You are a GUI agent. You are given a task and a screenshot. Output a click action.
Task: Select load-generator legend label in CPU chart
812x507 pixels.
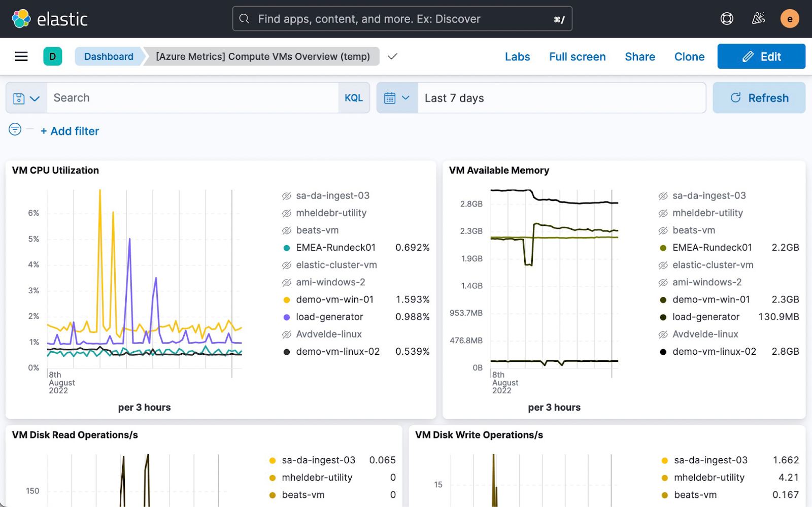330,317
